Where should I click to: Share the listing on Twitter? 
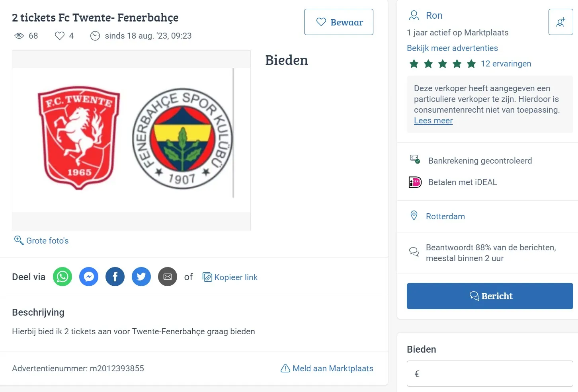[141, 277]
